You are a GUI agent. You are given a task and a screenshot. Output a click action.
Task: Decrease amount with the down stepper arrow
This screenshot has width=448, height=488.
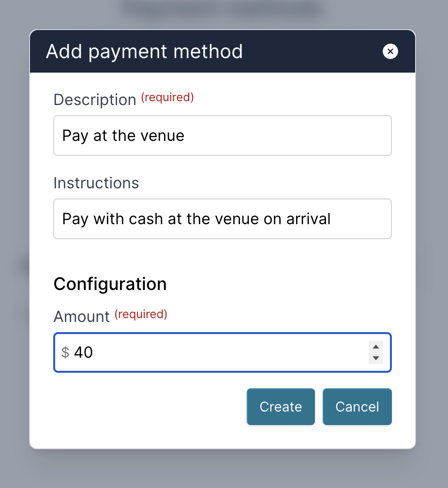(x=375, y=359)
